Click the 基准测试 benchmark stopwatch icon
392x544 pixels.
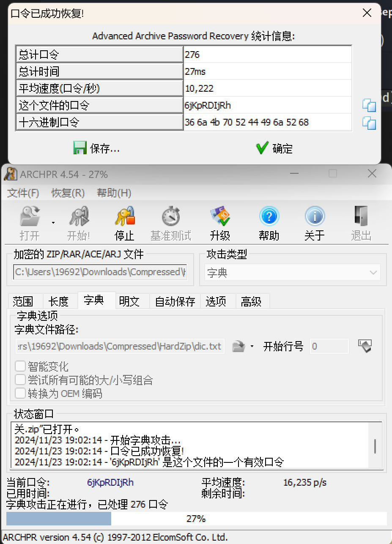tap(171, 216)
